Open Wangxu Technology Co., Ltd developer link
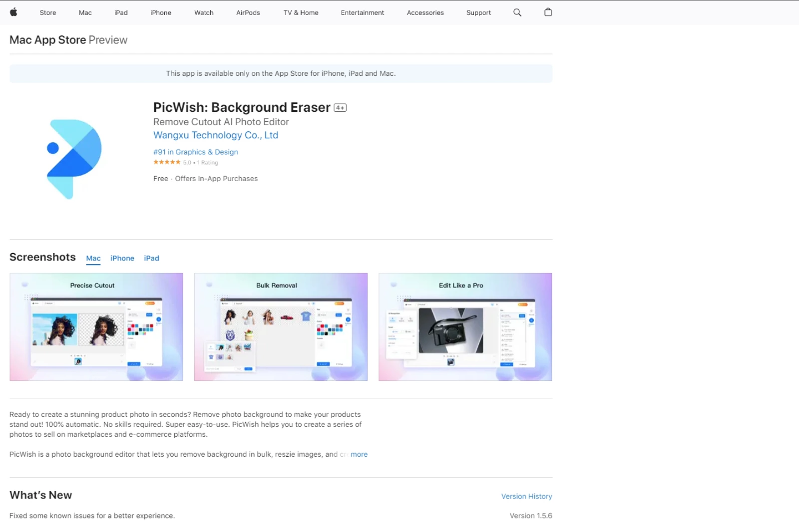The height and width of the screenshot is (532, 799). coord(216,135)
